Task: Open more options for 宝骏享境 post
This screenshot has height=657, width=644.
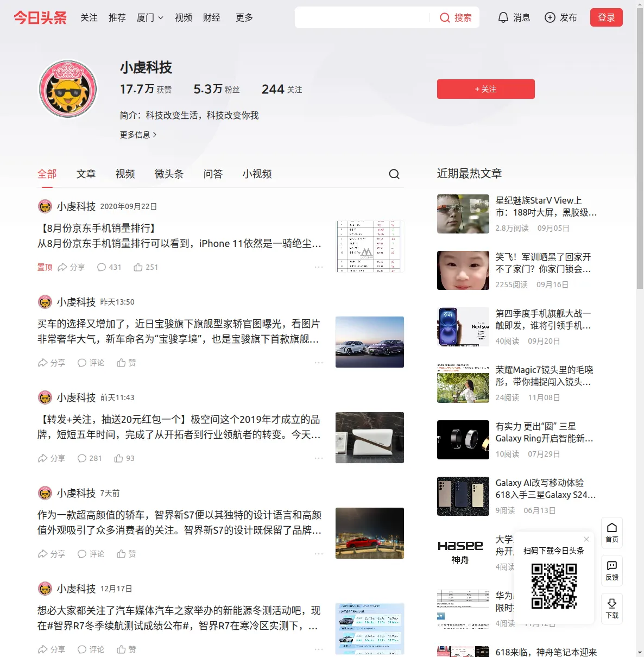Action: [319, 363]
